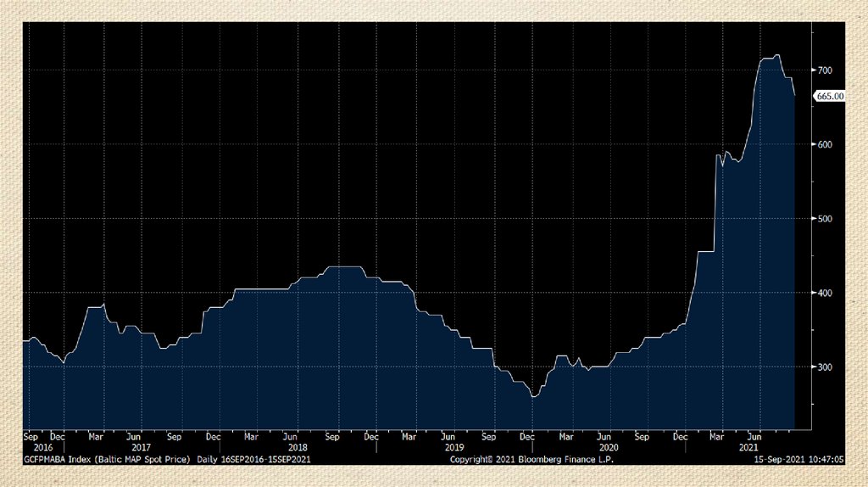
Task: Click the 400 y-axis label
Action: (x=825, y=293)
